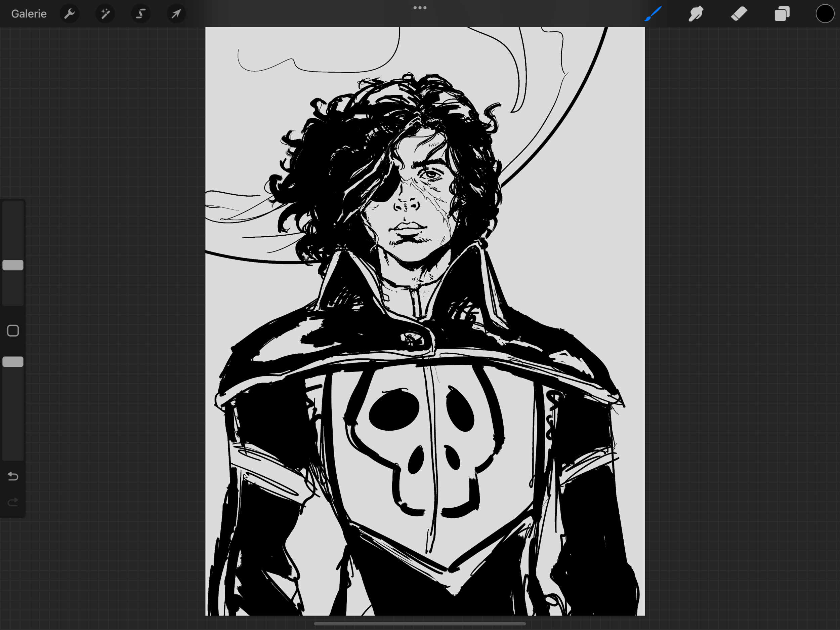Viewport: 840px width, 630px height.
Task: Tap the square modify button on sidebar
Action: tap(13, 330)
